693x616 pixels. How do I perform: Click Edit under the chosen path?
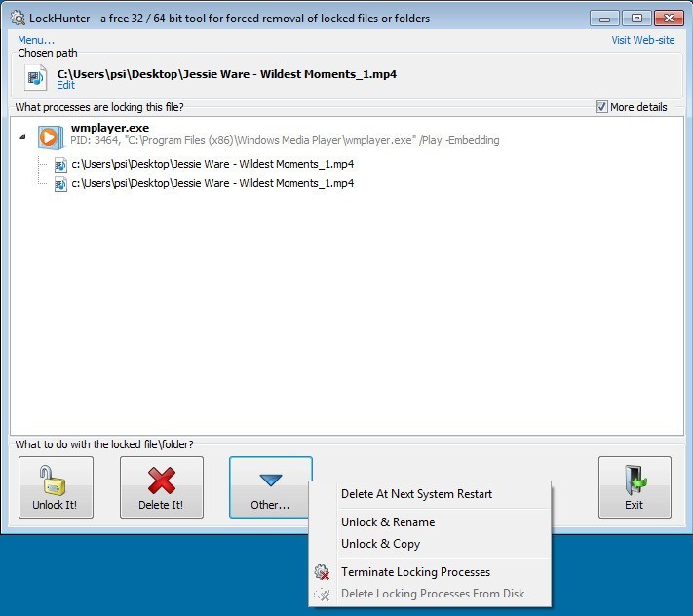pos(65,85)
